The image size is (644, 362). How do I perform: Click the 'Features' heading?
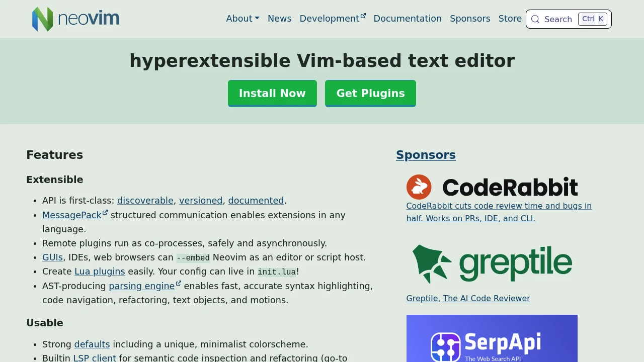tap(54, 155)
